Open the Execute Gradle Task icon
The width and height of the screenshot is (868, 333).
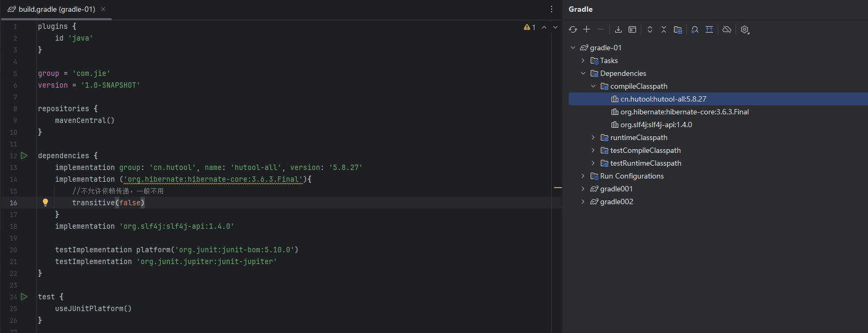pyautogui.click(x=632, y=29)
